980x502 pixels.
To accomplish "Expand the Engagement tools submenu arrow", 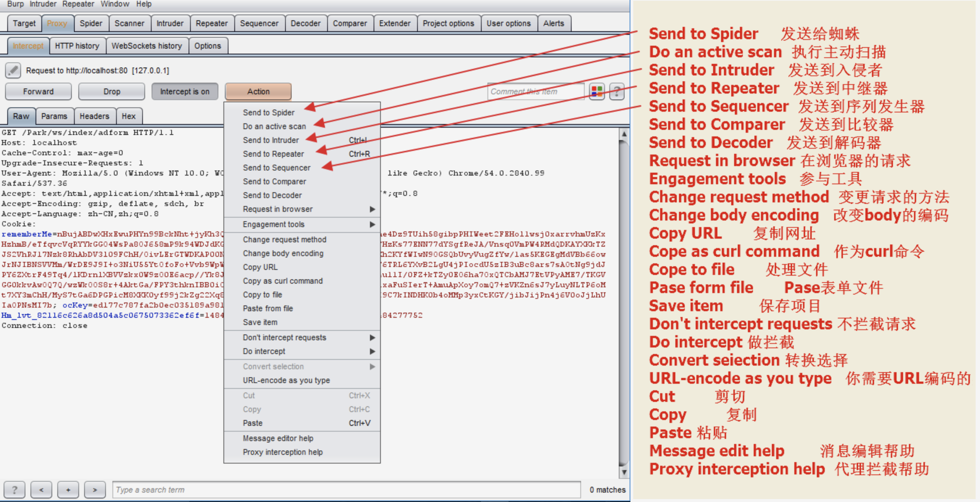I will [372, 225].
